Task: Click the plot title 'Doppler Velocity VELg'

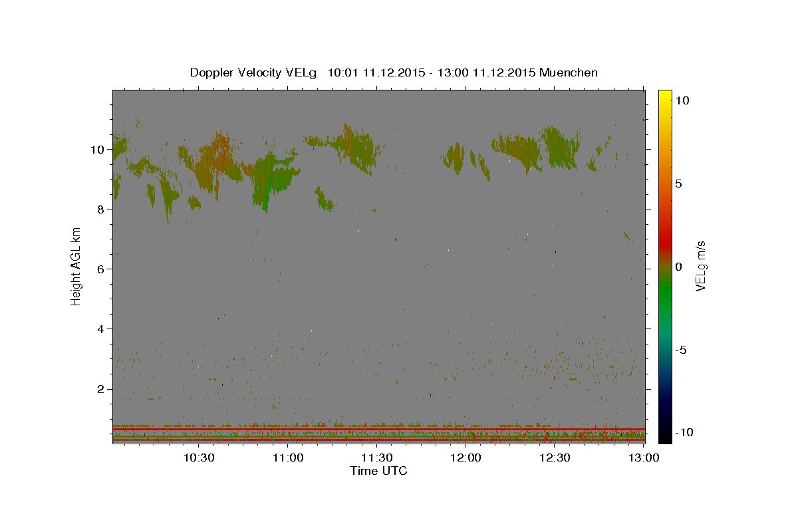Action: click(x=254, y=72)
